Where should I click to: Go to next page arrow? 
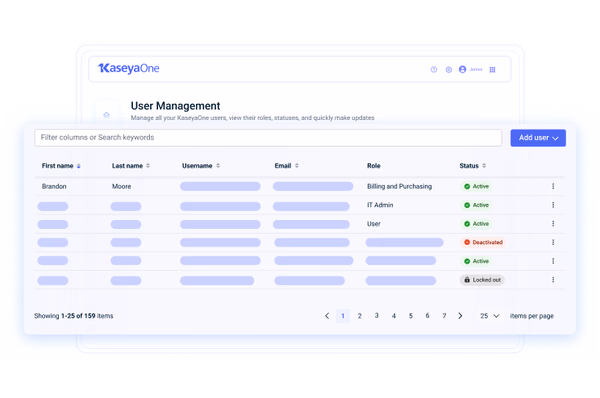tap(460, 316)
